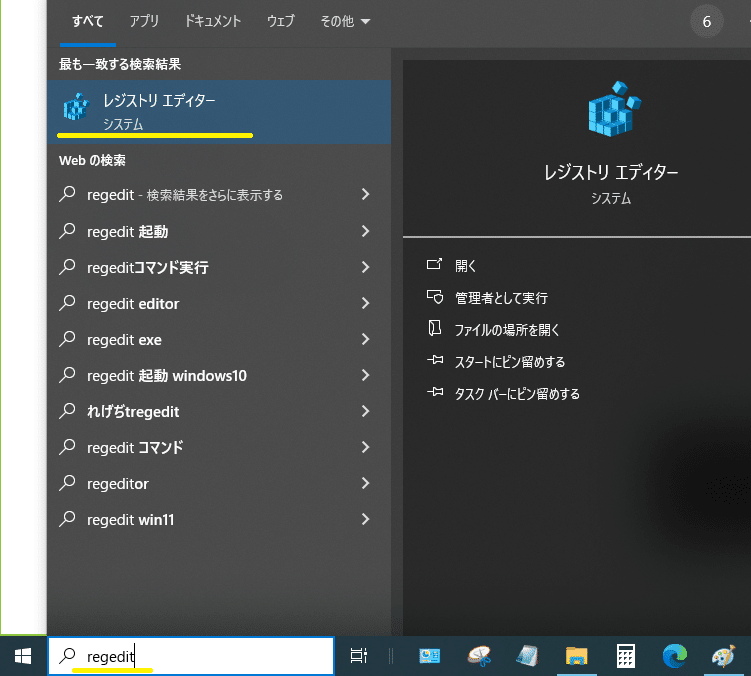Click the regedit search input field
This screenshot has width=751, height=676.
tap(192, 656)
